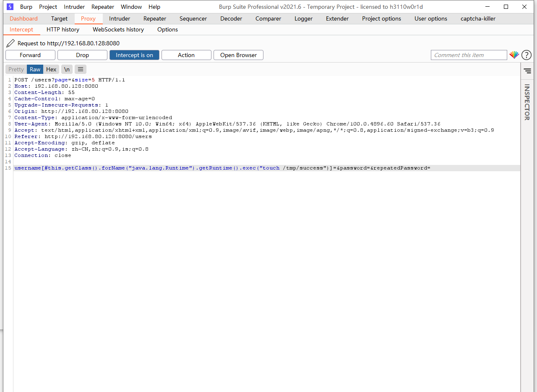Maximize the Burp Suite window
Viewport: 537px width, 392px height.
(x=506, y=7)
